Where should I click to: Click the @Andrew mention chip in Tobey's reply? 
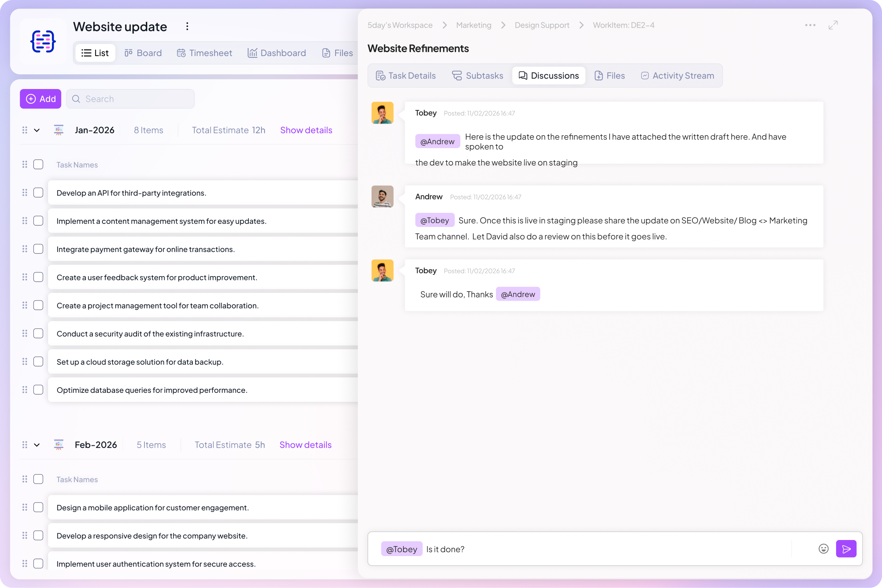(x=518, y=294)
